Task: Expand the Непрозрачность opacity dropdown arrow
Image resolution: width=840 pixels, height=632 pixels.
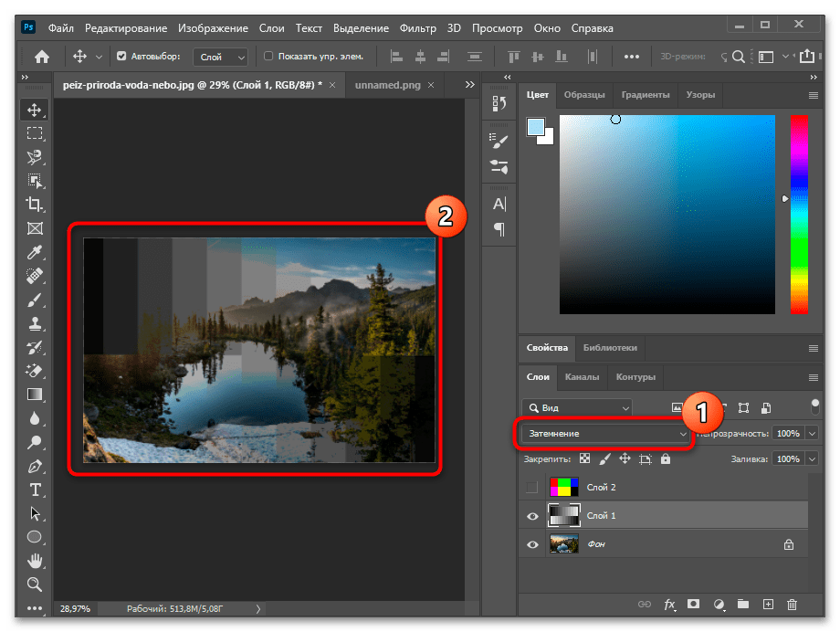Action: (813, 434)
